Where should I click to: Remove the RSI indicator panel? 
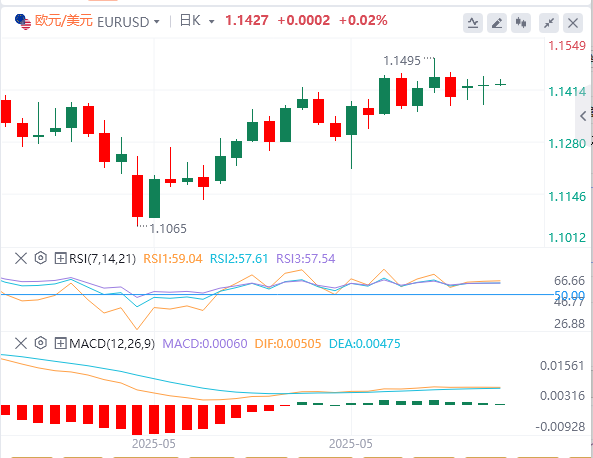21,259
